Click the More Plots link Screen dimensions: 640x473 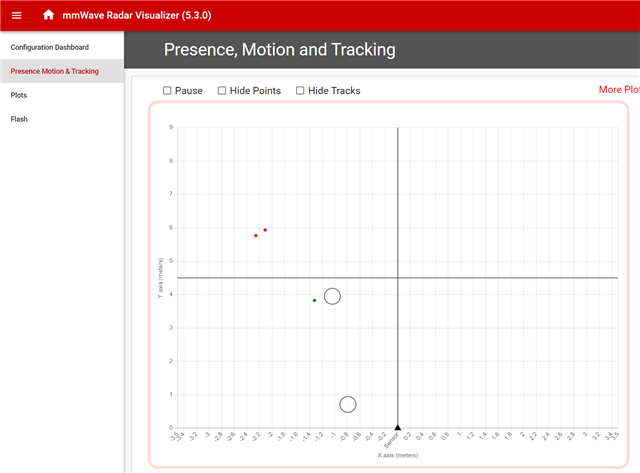click(619, 89)
